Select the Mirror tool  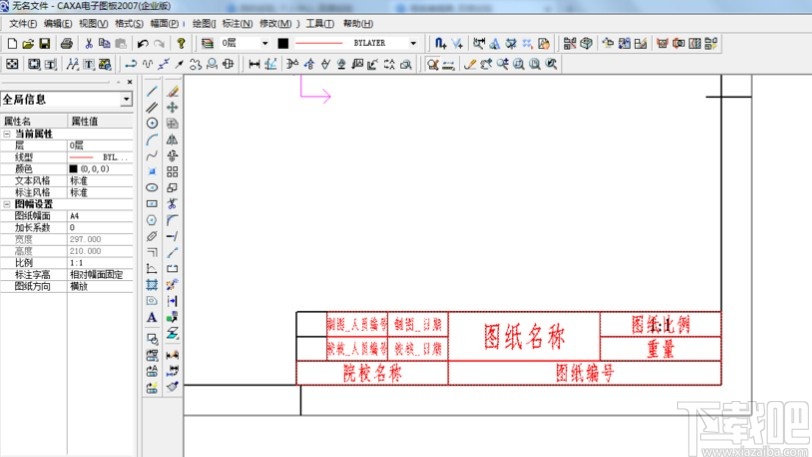(172, 139)
